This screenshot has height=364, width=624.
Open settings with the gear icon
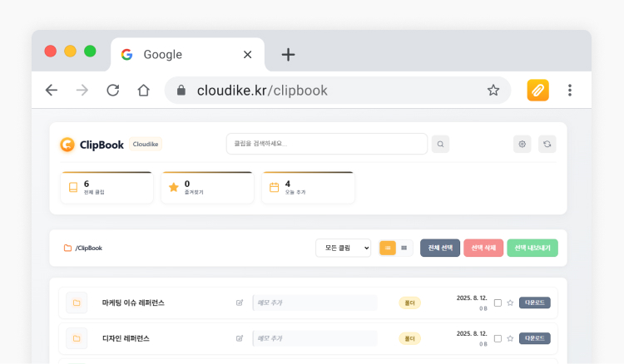click(x=522, y=144)
